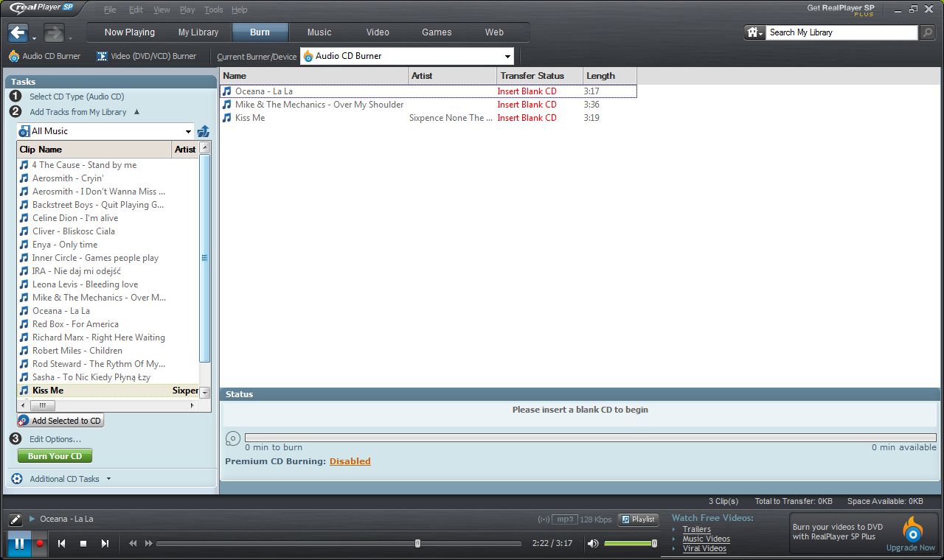Click the Audio CD Burner icon

pos(13,56)
